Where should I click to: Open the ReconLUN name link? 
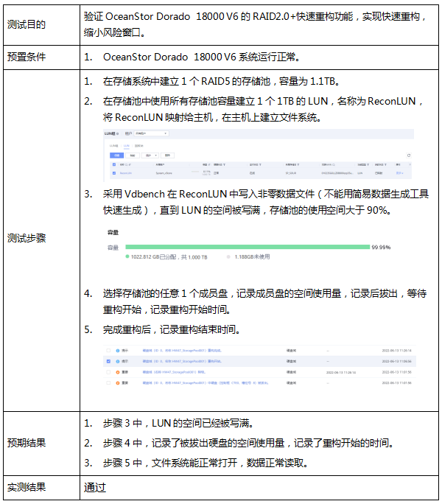[x=126, y=173]
